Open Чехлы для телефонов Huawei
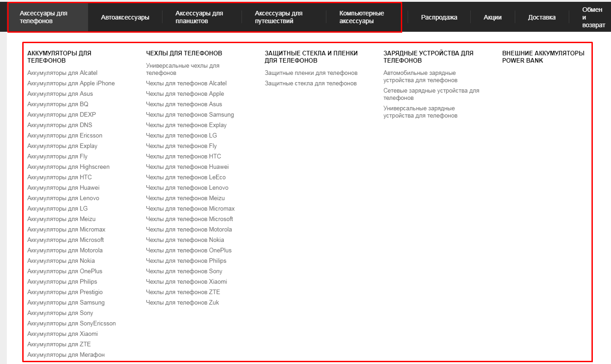Screen dimensions: 611x364 (187, 167)
